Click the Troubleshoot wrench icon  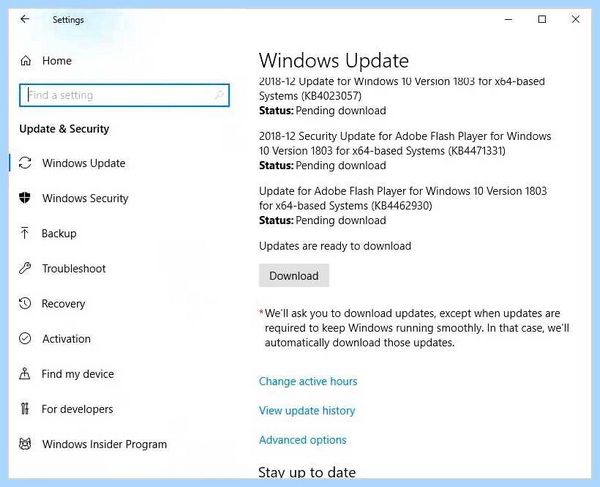tap(25, 268)
